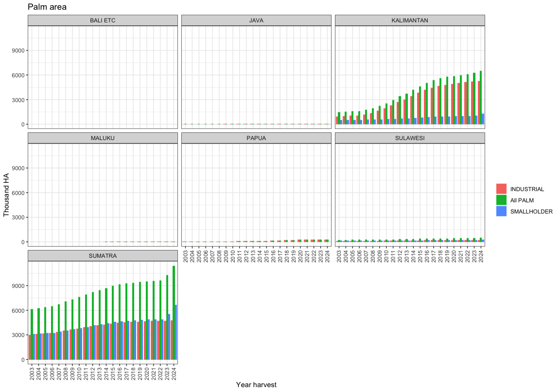Click the MALUKU facet header strip
The image size is (560, 392).
(103, 138)
